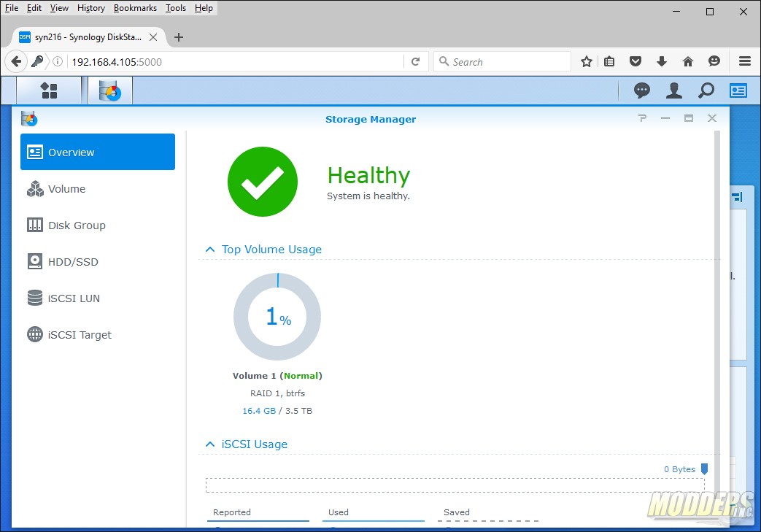Collapse the Top Volume Usage section
The height and width of the screenshot is (532, 761).
[x=209, y=250]
